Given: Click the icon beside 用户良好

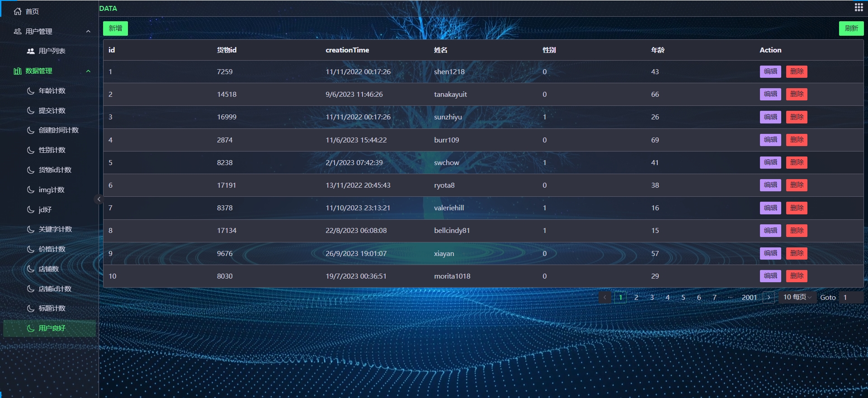Looking at the screenshot, I should (31, 328).
